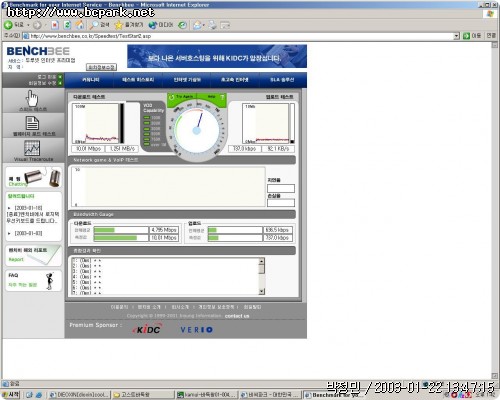Click the first footer link in the row
The width and height of the screenshot is (500, 400).
(119, 307)
